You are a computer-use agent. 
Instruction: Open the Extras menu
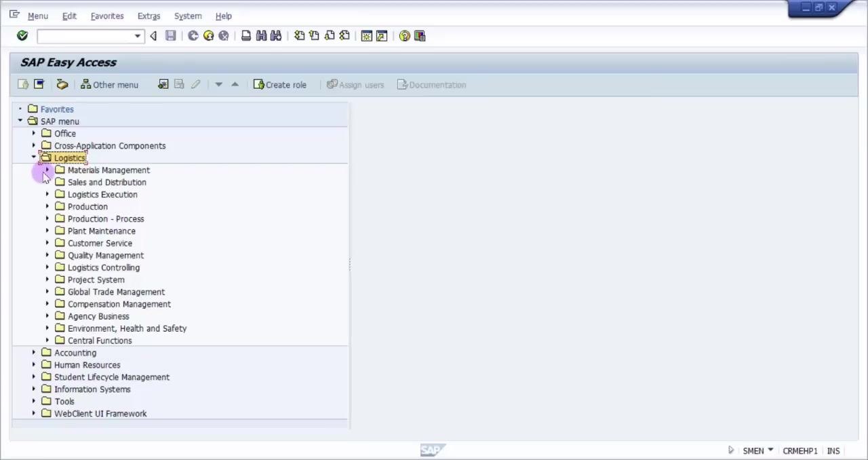[x=149, y=16]
